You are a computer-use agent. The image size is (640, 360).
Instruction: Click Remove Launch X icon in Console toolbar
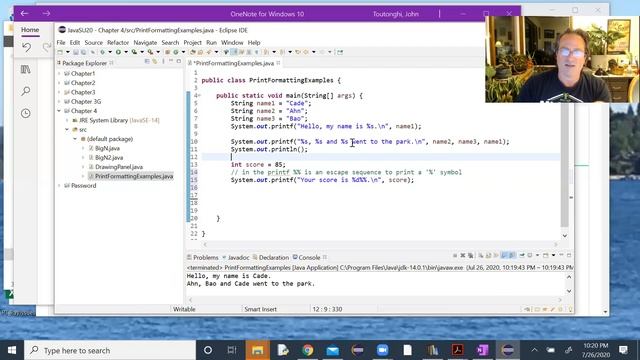463,256
